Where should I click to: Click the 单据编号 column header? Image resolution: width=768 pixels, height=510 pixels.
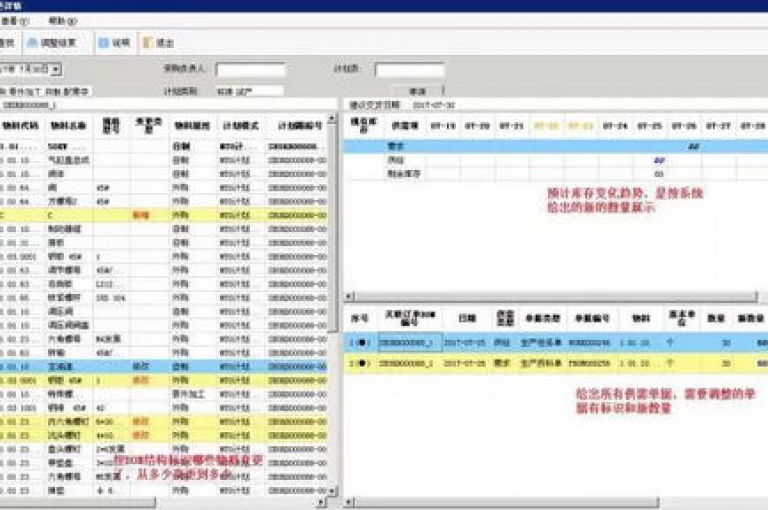click(592, 318)
